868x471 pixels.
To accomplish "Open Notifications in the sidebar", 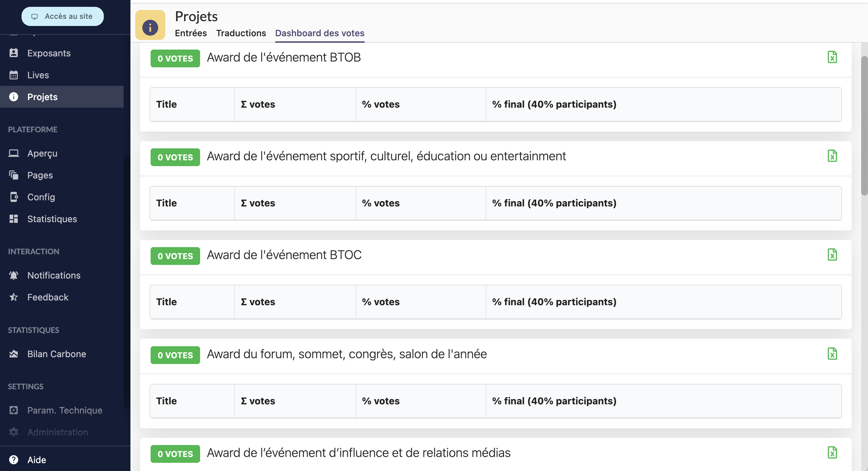I will pyautogui.click(x=62, y=275).
